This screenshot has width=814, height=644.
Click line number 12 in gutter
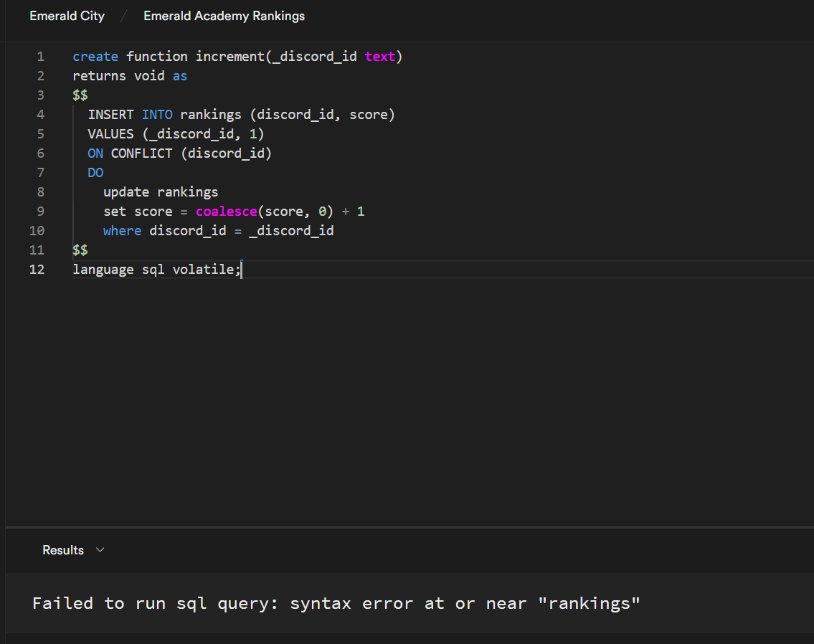point(37,270)
